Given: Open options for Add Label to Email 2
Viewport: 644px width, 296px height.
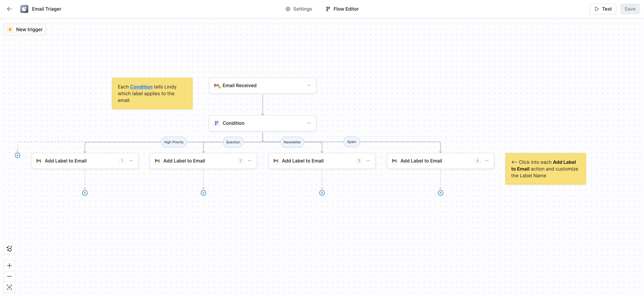Looking at the screenshot, I should (x=250, y=161).
